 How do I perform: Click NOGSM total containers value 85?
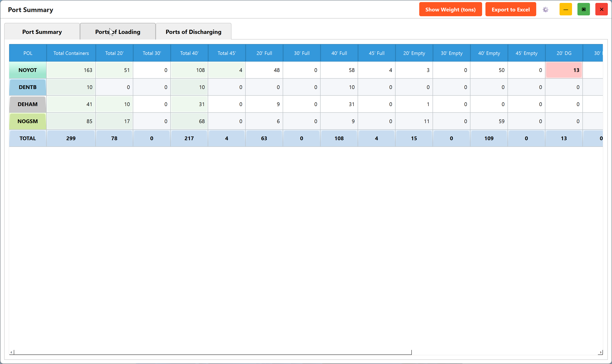pos(71,121)
